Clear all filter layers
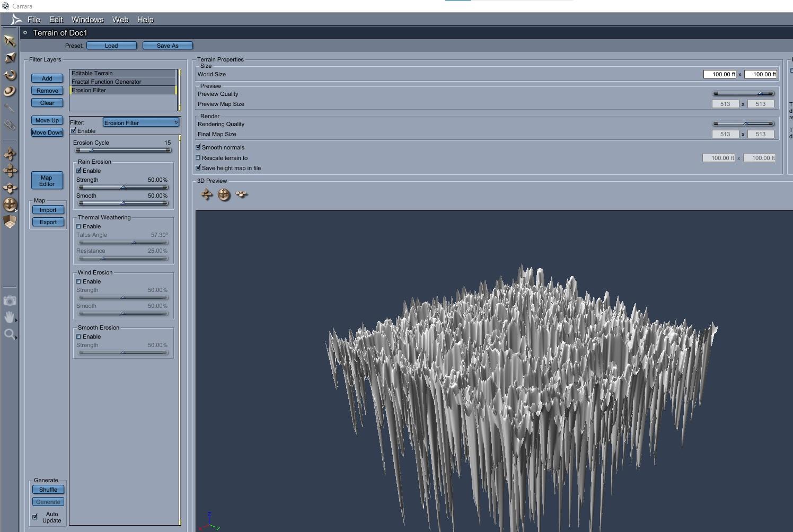The height and width of the screenshot is (532, 793). click(x=47, y=103)
